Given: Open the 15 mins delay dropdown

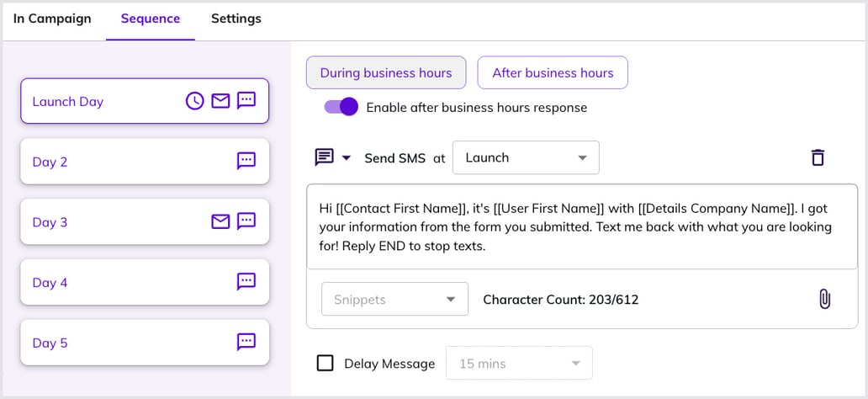Looking at the screenshot, I should point(519,364).
